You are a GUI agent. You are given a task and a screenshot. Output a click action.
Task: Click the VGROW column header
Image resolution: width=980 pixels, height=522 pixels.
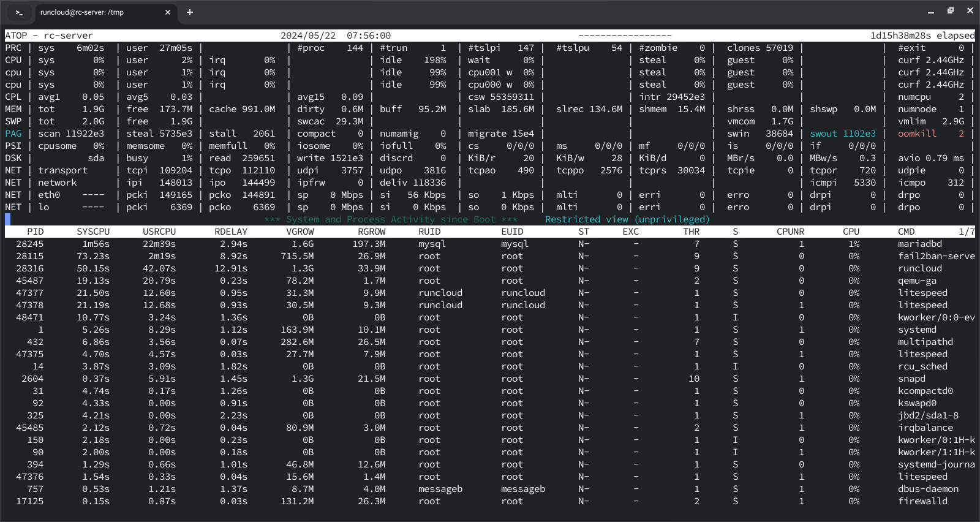(x=300, y=232)
